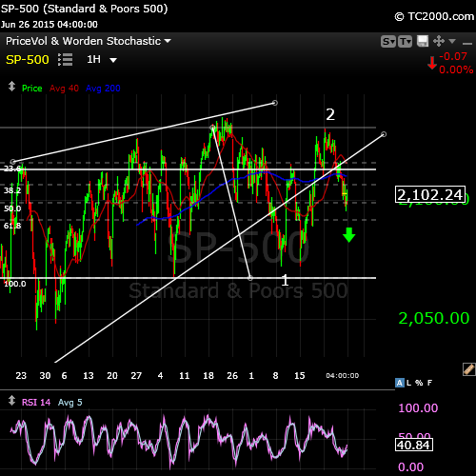Click the blue Avg 200 legend label
The image size is (476, 476).
coord(103,89)
